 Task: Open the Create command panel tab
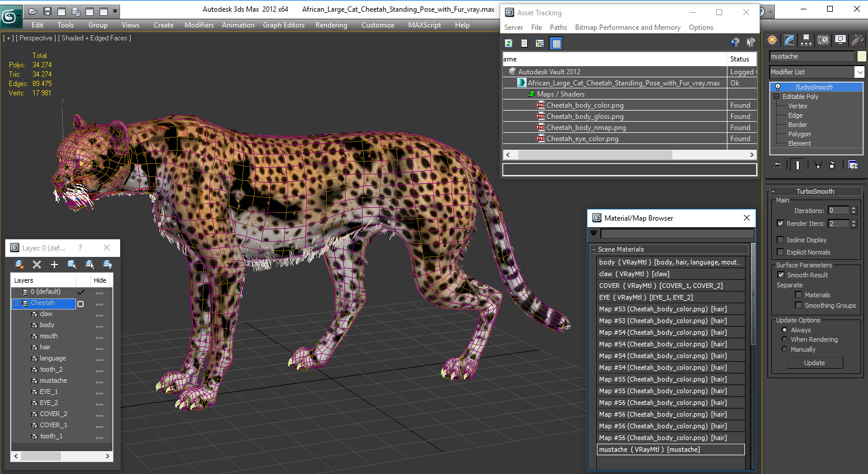(773, 40)
